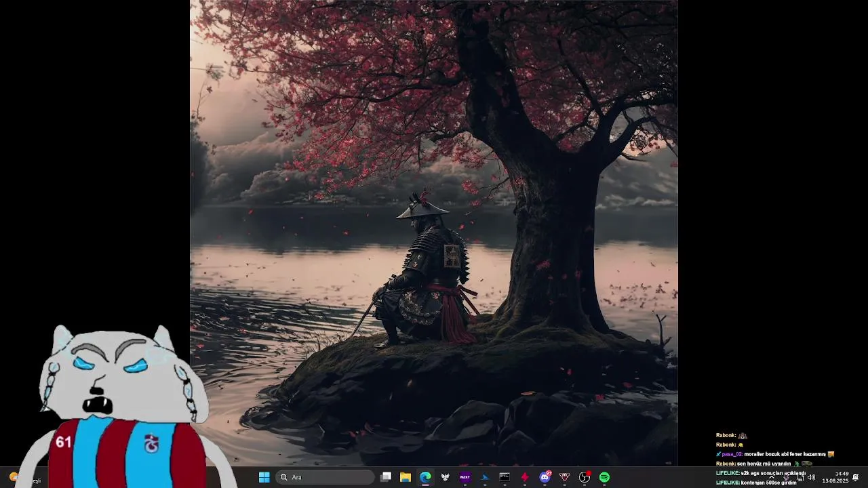Open Spotify from the taskbar

[604, 477]
